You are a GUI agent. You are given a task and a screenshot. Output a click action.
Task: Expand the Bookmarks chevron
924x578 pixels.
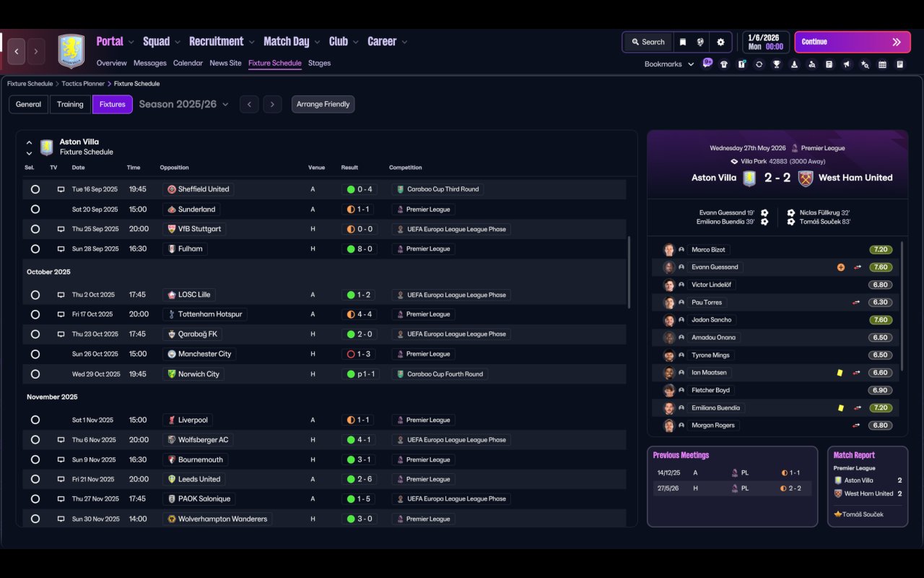pyautogui.click(x=691, y=64)
